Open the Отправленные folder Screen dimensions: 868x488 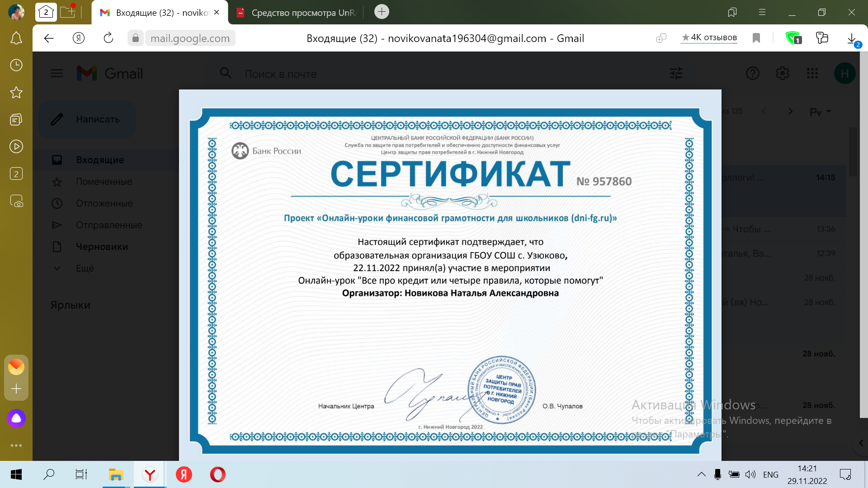point(108,225)
